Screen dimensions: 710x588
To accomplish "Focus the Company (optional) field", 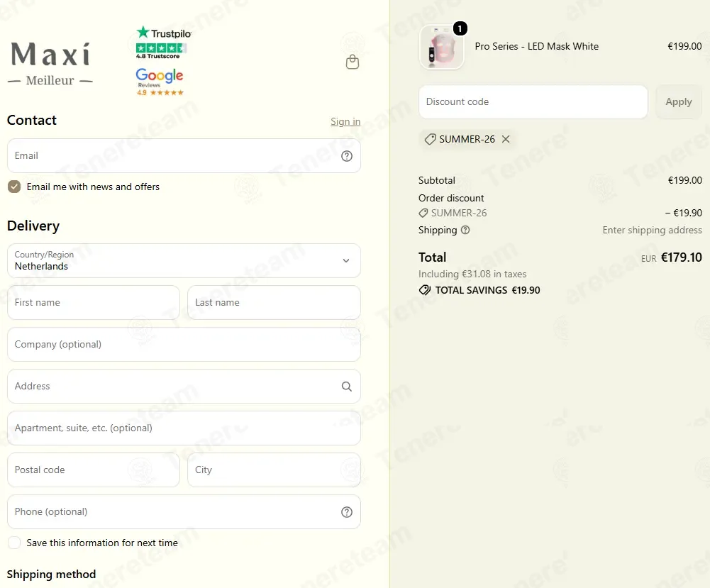I will 184,345.
